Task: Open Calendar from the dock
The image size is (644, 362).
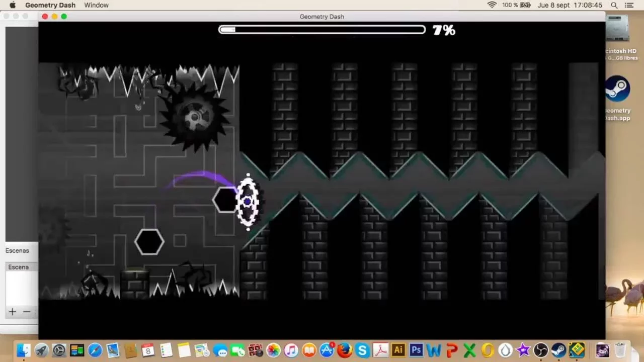Action: coord(148,350)
